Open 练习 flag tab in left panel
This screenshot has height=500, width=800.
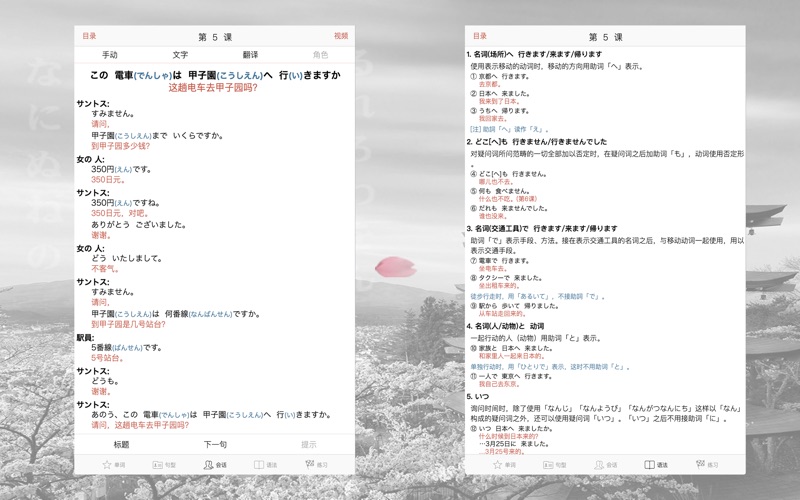316,465
